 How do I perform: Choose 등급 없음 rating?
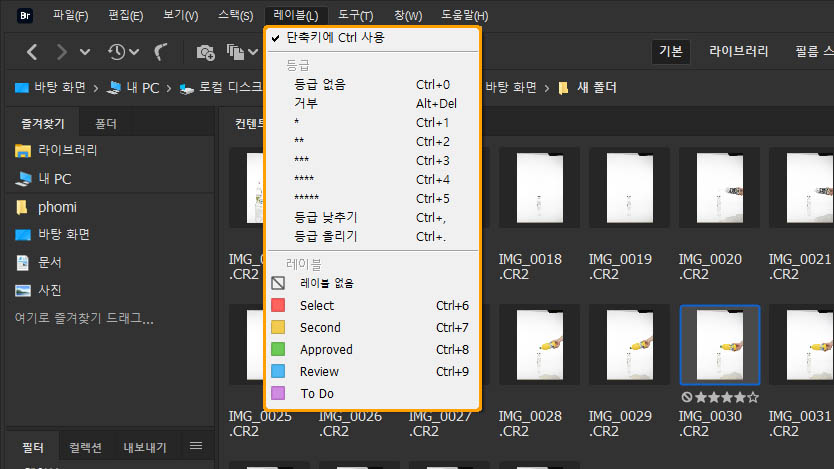click(x=372, y=85)
